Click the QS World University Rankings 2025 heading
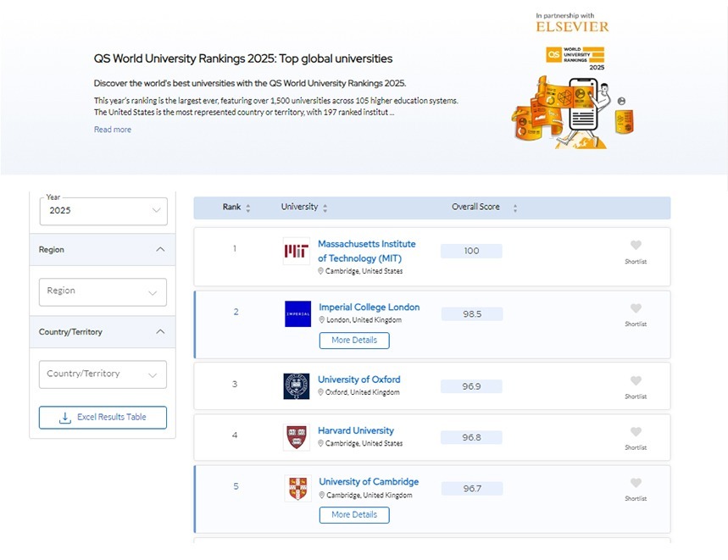728x560 pixels. [x=243, y=58]
